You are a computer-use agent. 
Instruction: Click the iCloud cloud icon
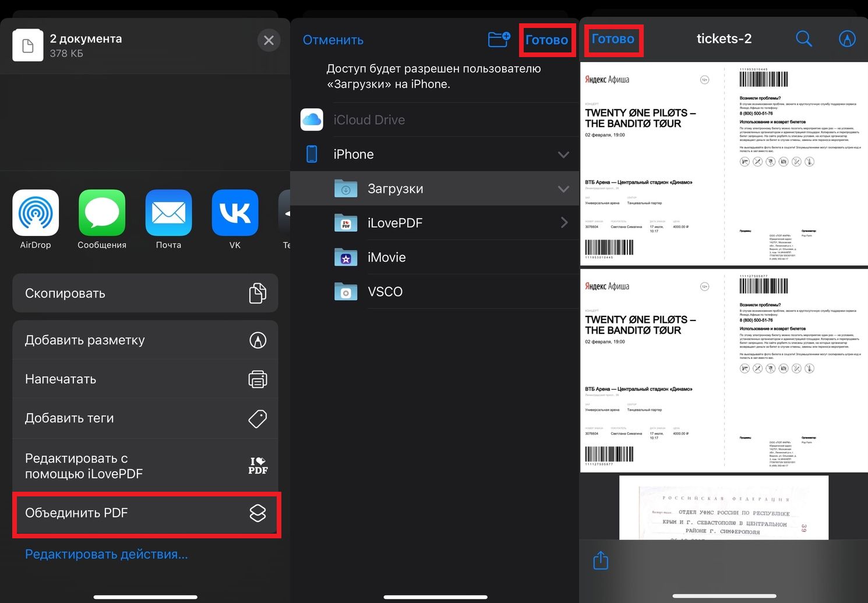pos(312,119)
